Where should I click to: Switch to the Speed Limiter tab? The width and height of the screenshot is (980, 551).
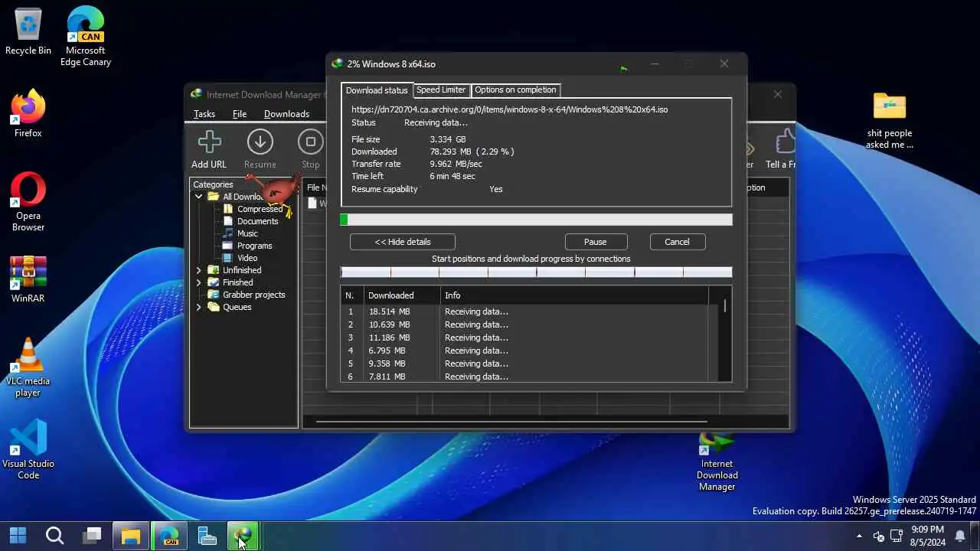pos(441,90)
